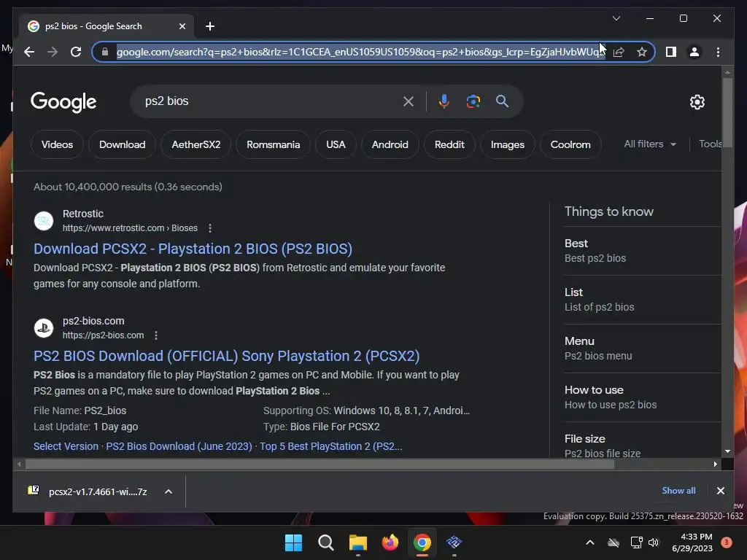Screen dimensions: 747x560
Task: Filter results by Videos
Action: 57,144
